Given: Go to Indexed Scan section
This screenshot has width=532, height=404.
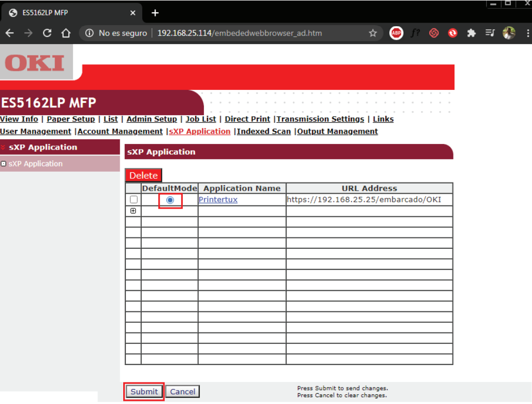Looking at the screenshot, I should click(x=263, y=131).
